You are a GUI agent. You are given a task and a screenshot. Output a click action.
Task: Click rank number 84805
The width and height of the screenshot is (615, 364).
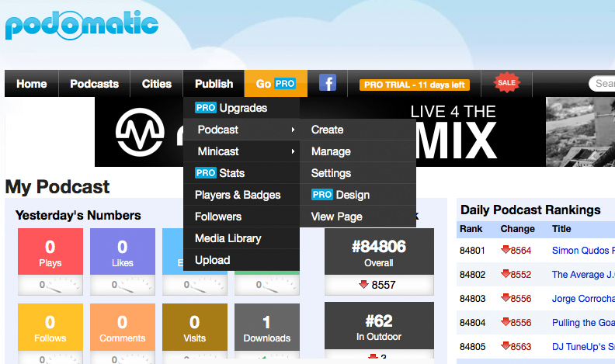click(472, 347)
